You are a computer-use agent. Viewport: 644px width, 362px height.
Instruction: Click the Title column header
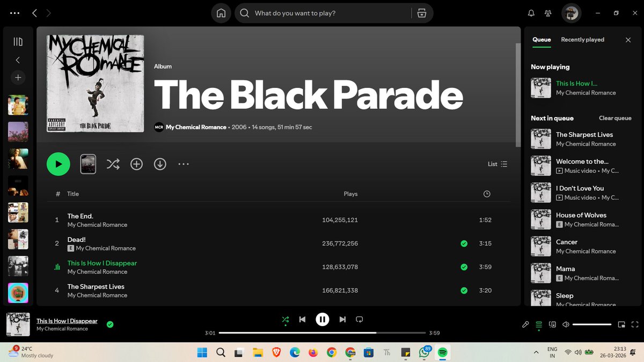[x=73, y=194]
